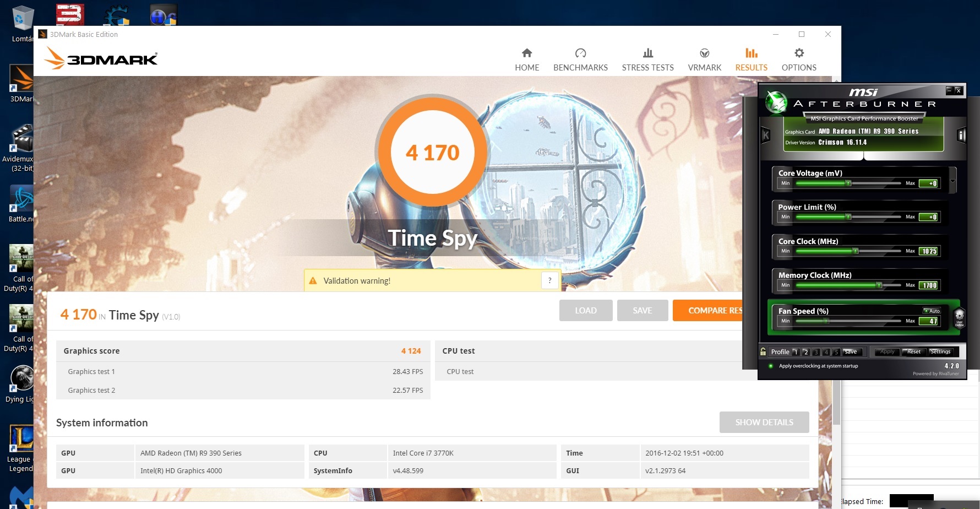Click the Afterburner K Kombustor button

(765, 135)
